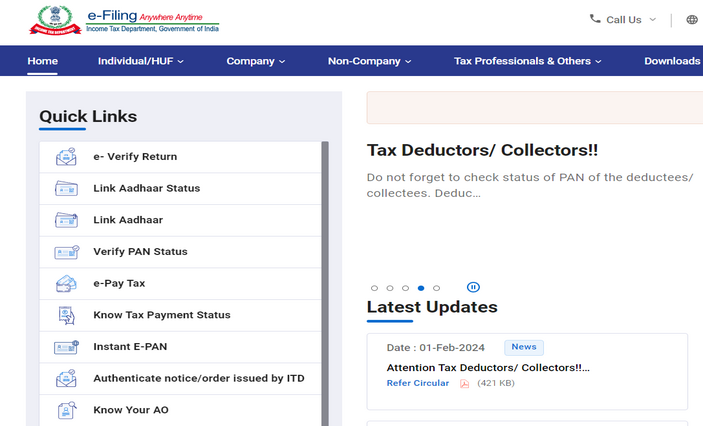
Task: Pause the banner carousel
Action: [474, 288]
